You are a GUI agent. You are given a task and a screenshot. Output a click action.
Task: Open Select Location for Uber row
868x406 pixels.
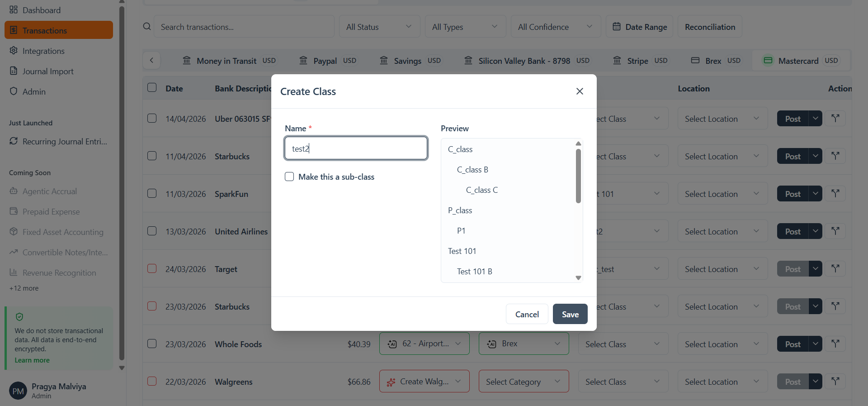coord(722,119)
